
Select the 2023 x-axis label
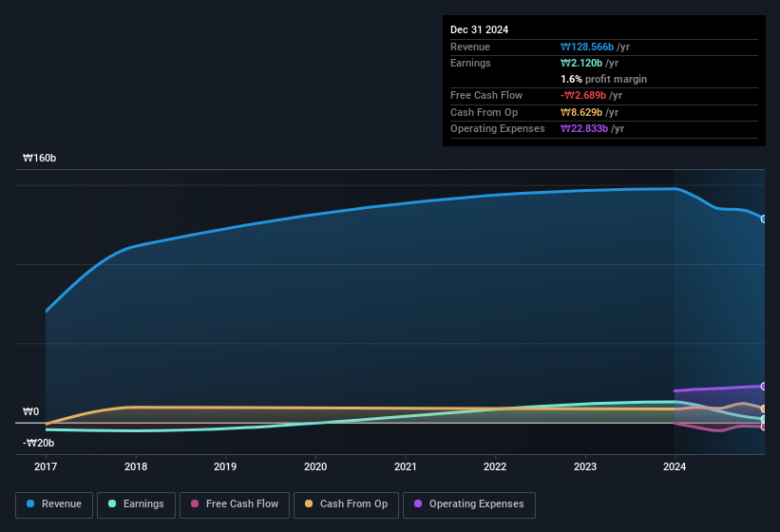585,466
